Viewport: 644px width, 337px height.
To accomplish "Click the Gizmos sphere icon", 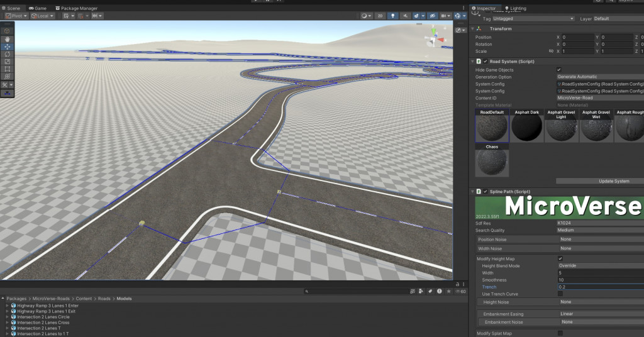I will tap(458, 16).
